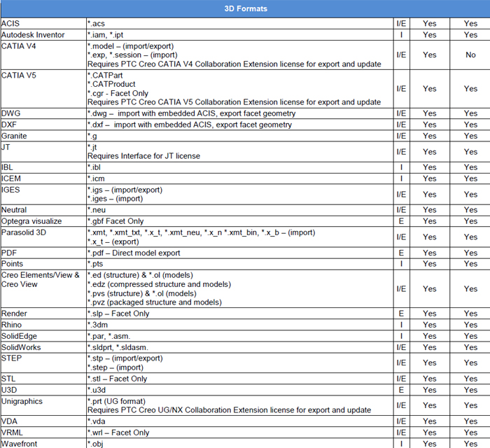The image size is (490, 448).
Task: Click the *.pvz packaged structure and models line
Action: (x=155, y=302)
